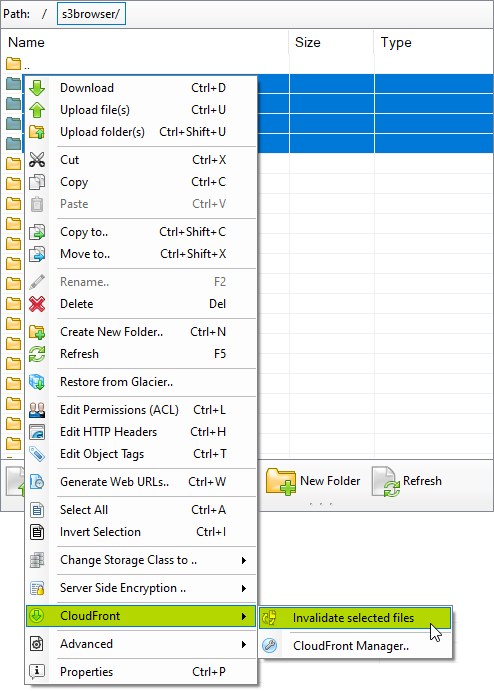Click the s3browser/ path segment
The width and height of the screenshot is (494, 691).
click(91, 14)
